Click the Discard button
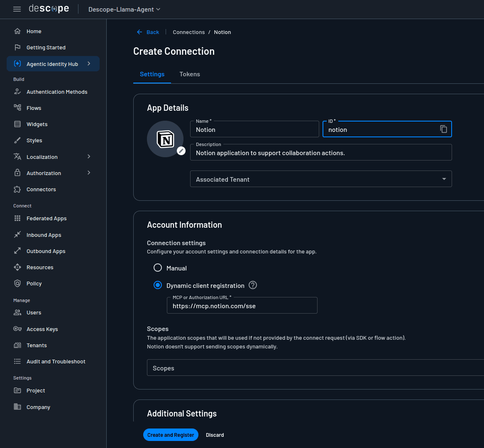 [x=215, y=435]
